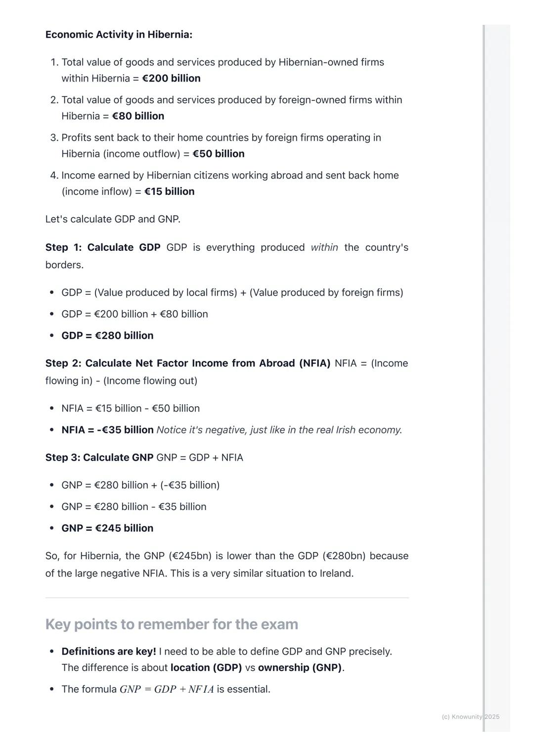Click the "NFIA = €15 billion - €50 billion" line
The image size is (534, 756).
pyautogui.click(x=131, y=408)
